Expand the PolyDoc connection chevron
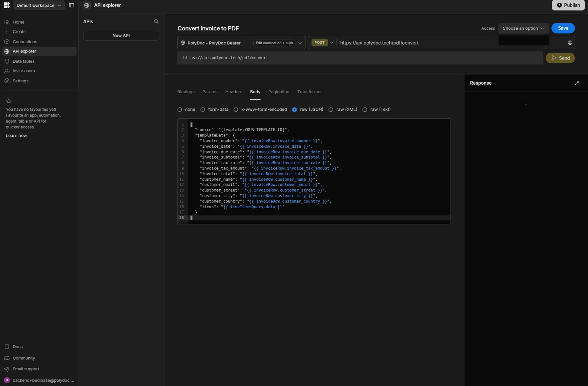588x386 pixels. (x=300, y=43)
